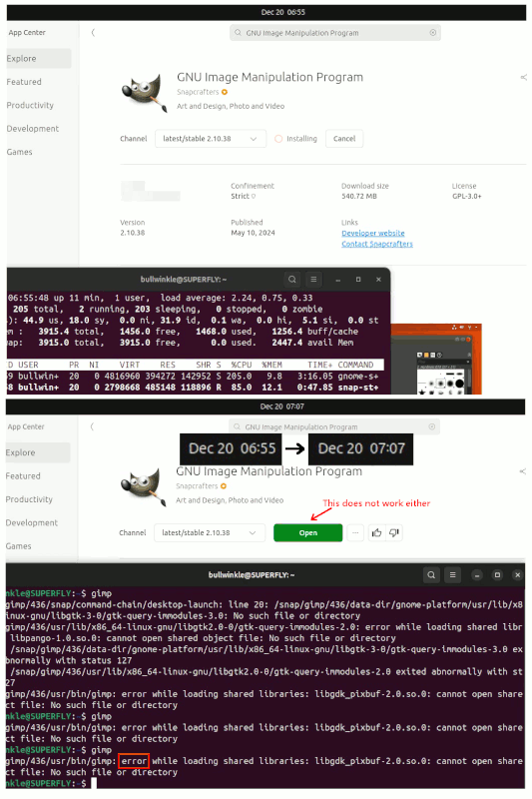Open search in the terminal running top
532x799 pixels.
point(292,280)
